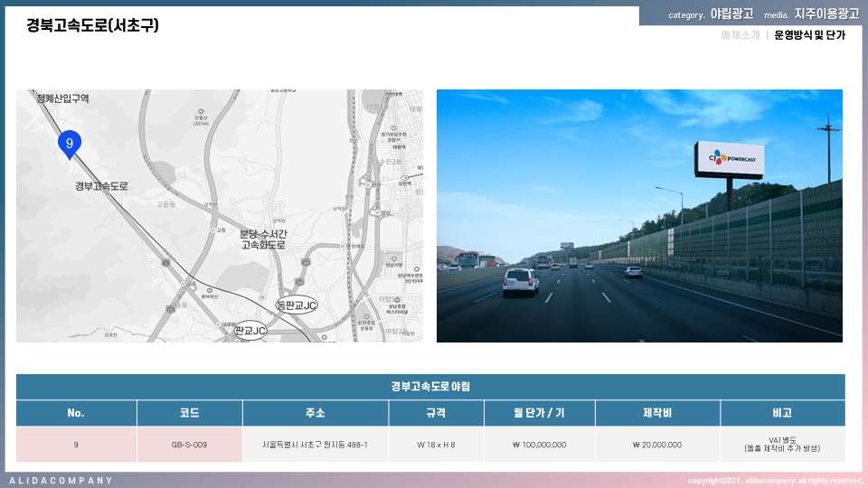The width and height of the screenshot is (868, 488).
Task: Click the ALIDACOMPANY footer logo text
Action: [x=61, y=480]
